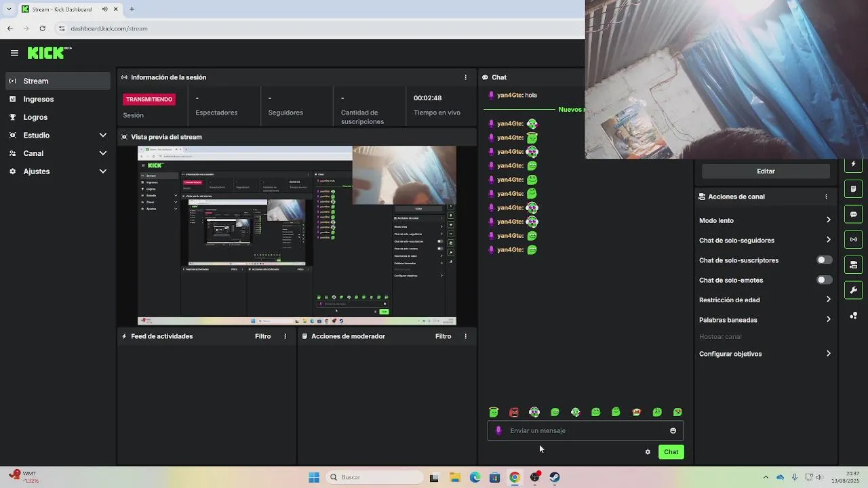Click the Cantidad de suscripciones label
The height and width of the screenshot is (488, 868).
click(362, 117)
